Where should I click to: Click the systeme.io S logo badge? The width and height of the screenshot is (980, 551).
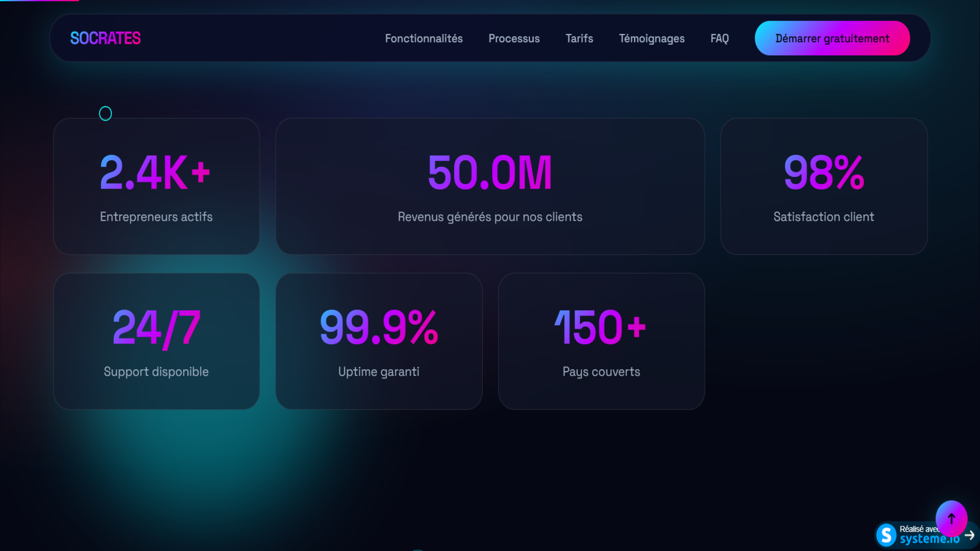(x=887, y=535)
